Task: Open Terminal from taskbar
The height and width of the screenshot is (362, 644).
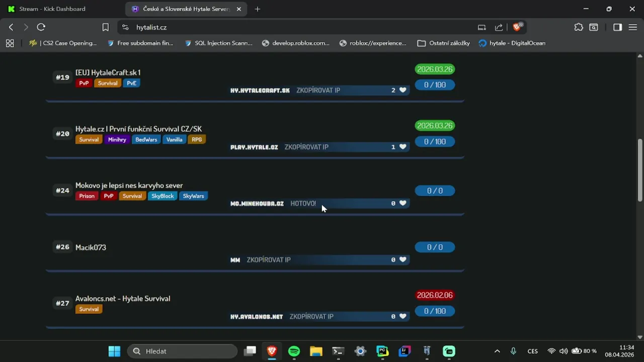Action: coord(338,351)
